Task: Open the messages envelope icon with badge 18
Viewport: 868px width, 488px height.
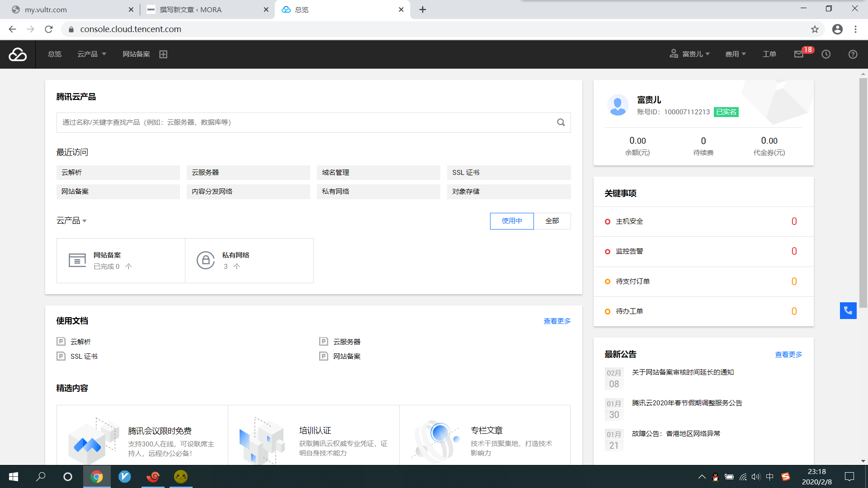Action: 799,54
